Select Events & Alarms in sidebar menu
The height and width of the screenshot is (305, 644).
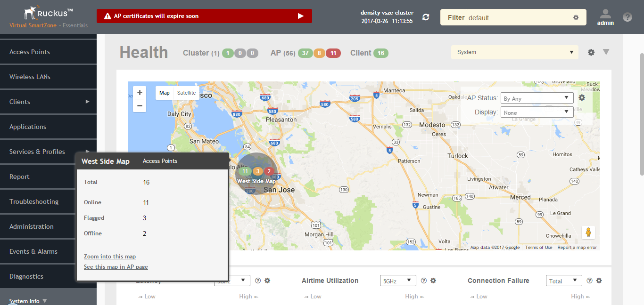pyautogui.click(x=33, y=251)
